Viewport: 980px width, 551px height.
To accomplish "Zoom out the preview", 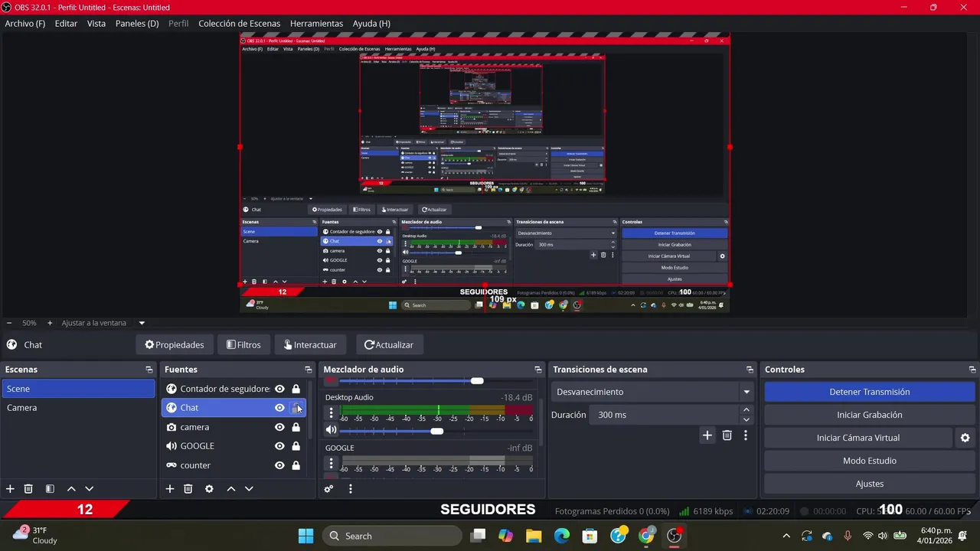I will pyautogui.click(x=9, y=323).
